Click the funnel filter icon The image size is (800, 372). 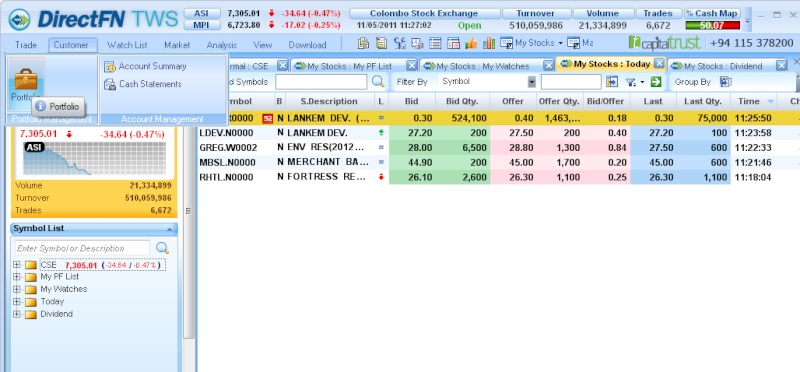coord(631,82)
